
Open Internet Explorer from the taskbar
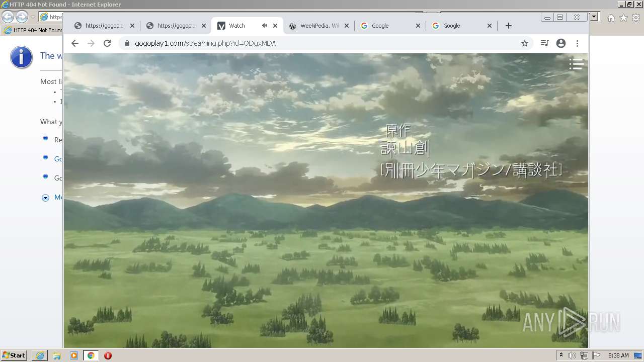point(40,355)
